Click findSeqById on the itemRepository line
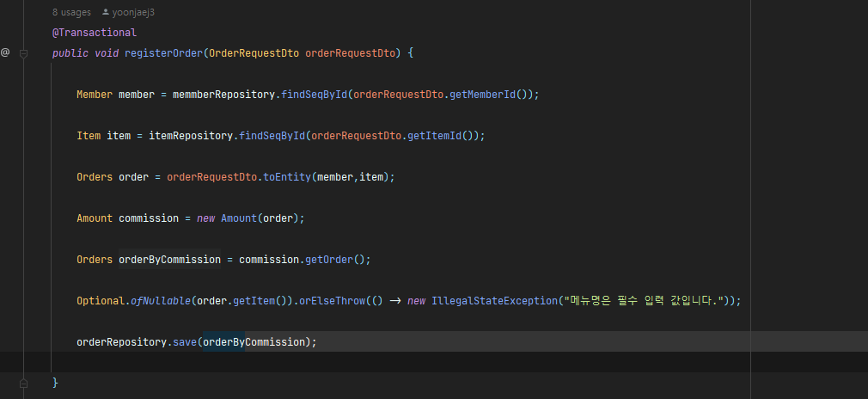Screen dimensions: 868x399 click(272, 136)
